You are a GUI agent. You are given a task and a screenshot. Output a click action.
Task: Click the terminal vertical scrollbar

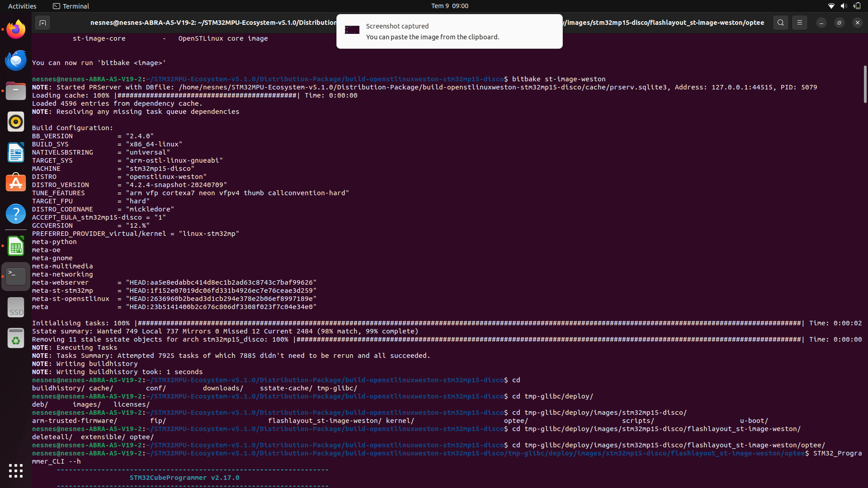865,84
